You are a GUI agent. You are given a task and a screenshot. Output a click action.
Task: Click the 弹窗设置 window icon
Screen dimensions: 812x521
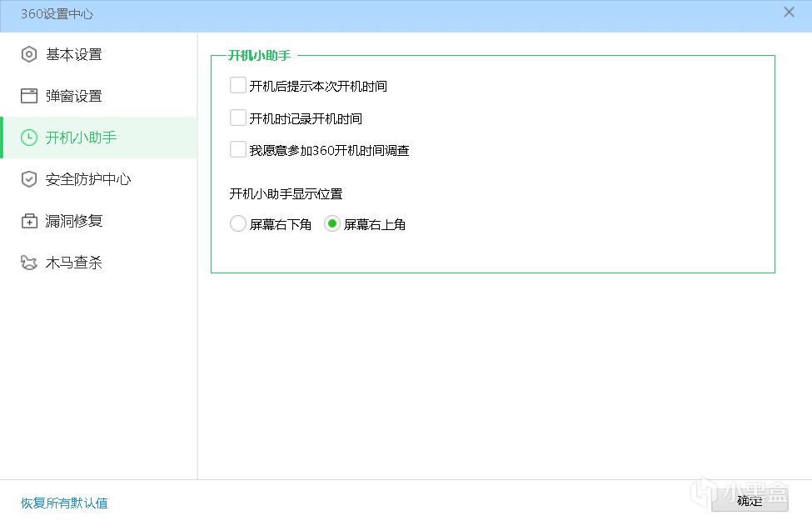[29, 96]
